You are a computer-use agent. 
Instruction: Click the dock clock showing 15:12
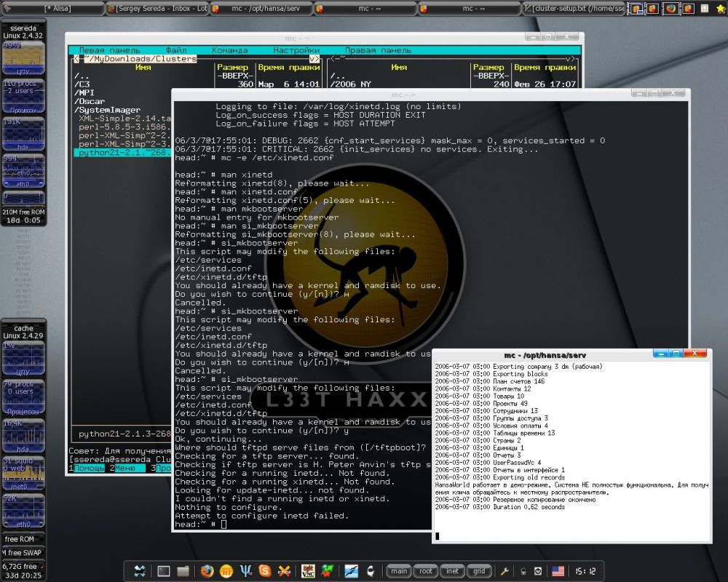tap(585, 571)
